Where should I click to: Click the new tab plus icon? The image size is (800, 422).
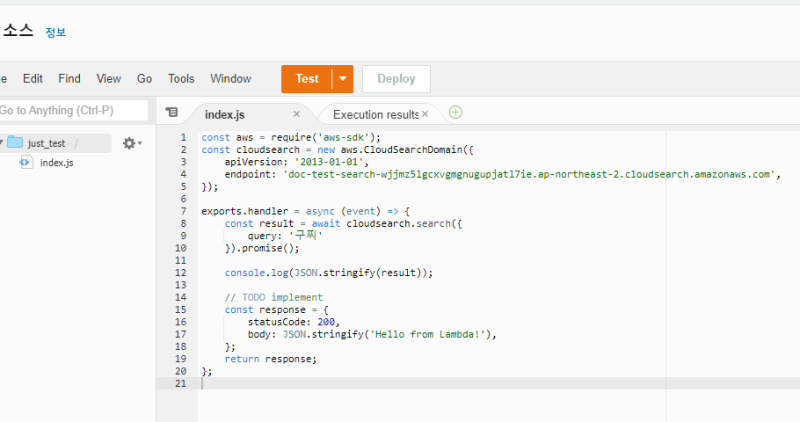[x=456, y=113]
